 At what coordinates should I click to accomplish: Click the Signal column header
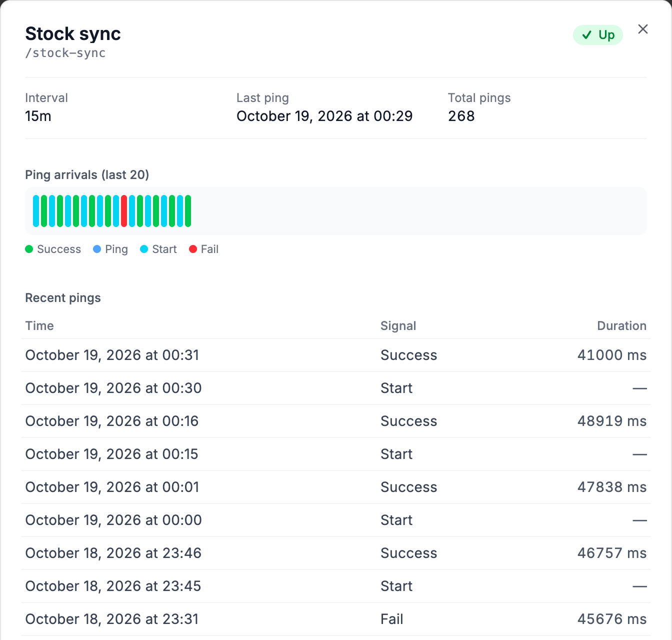pos(398,326)
